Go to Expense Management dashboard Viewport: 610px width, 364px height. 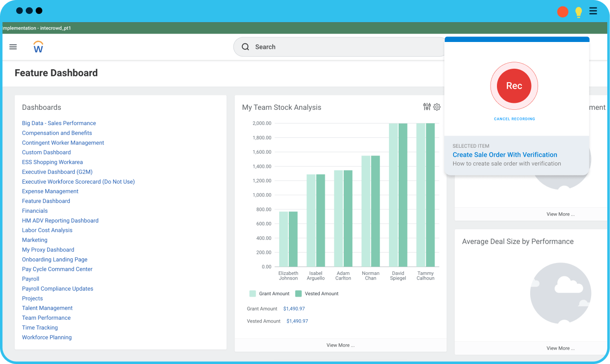[50, 191]
